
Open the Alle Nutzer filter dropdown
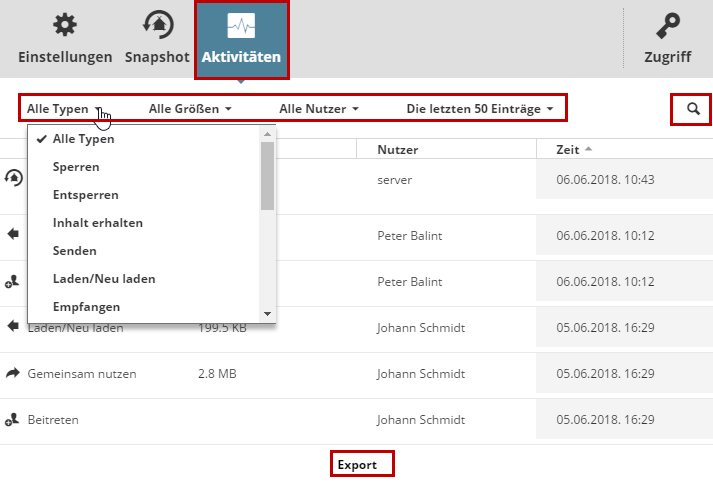pos(319,109)
